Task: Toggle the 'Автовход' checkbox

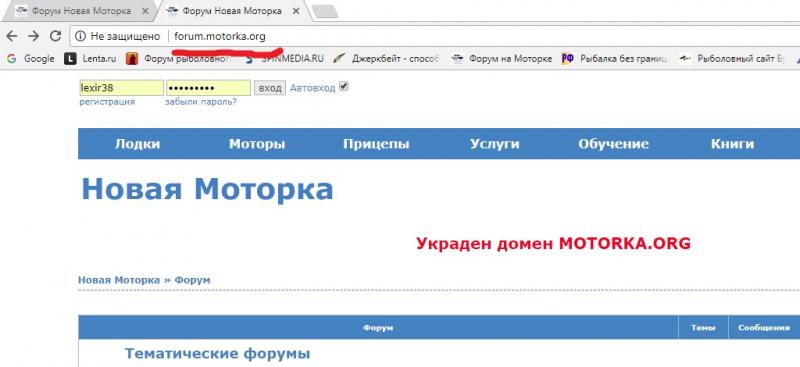Action: click(344, 87)
